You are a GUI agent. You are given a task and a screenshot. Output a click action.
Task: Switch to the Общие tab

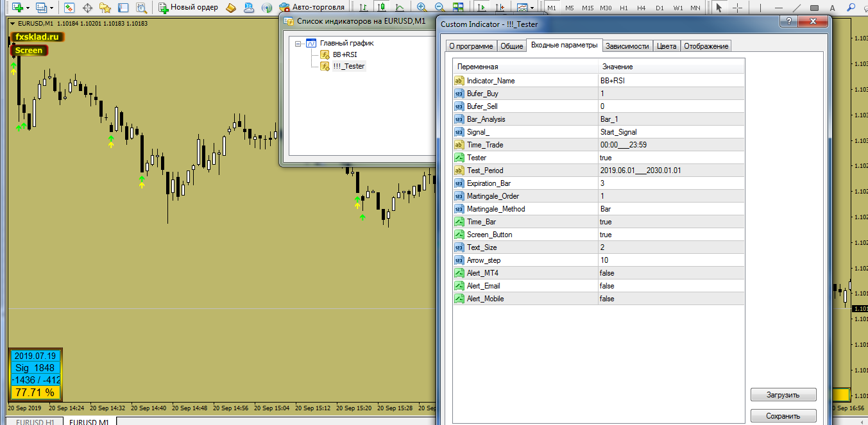pos(511,46)
